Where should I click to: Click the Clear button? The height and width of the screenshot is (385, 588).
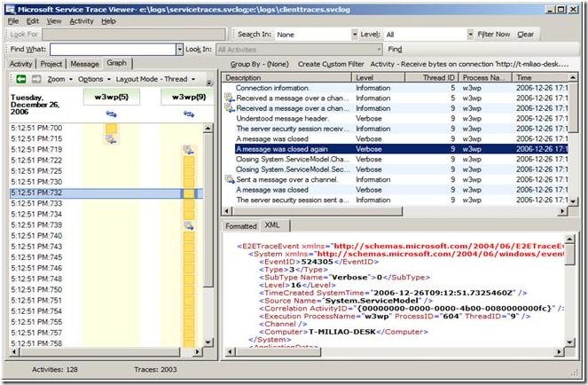[525, 34]
